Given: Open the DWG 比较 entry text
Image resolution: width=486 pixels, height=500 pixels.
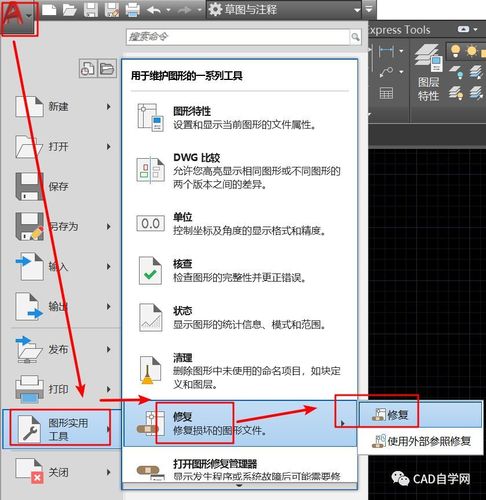Looking at the screenshot, I should (x=257, y=171).
